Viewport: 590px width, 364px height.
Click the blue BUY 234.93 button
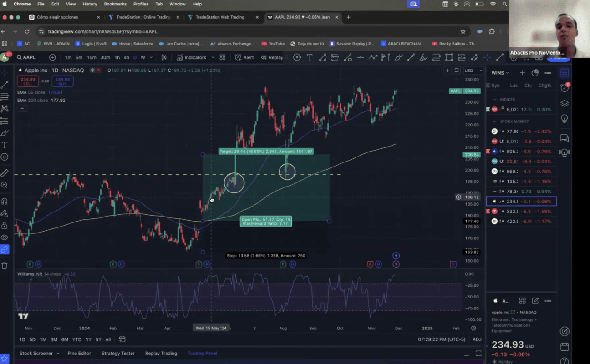62,81
